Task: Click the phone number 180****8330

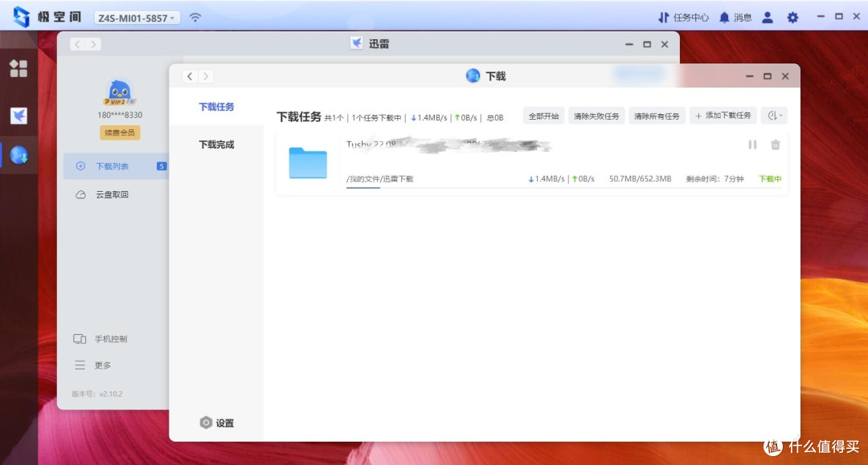Action: pos(120,115)
